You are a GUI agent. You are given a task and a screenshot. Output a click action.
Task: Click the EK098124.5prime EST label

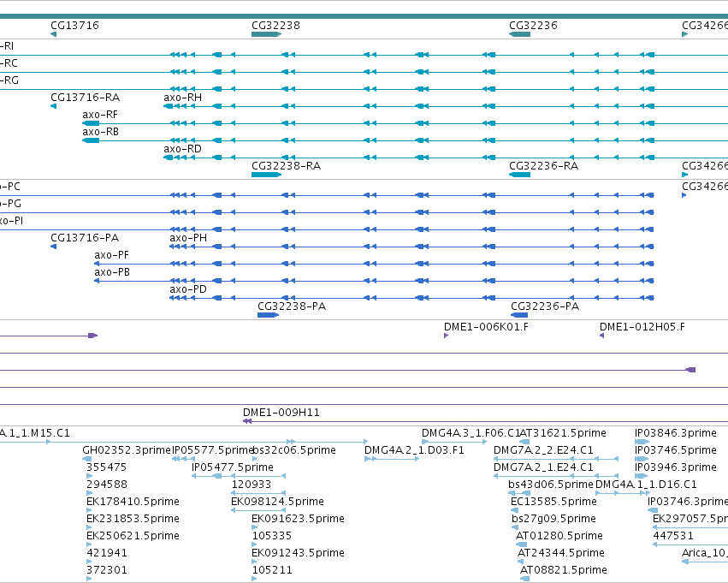pyautogui.click(x=277, y=503)
